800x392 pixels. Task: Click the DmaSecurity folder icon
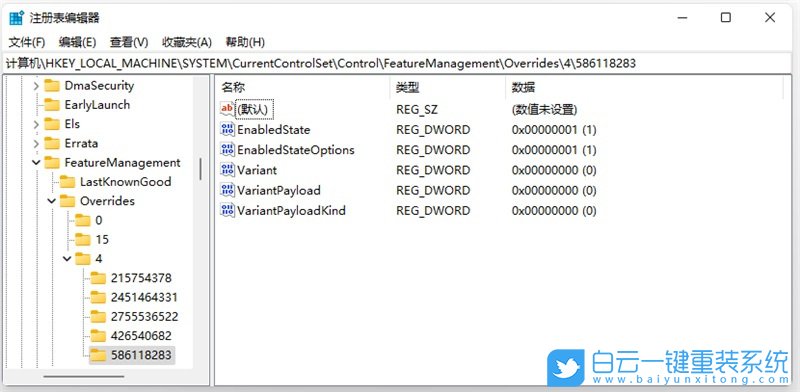(x=52, y=86)
